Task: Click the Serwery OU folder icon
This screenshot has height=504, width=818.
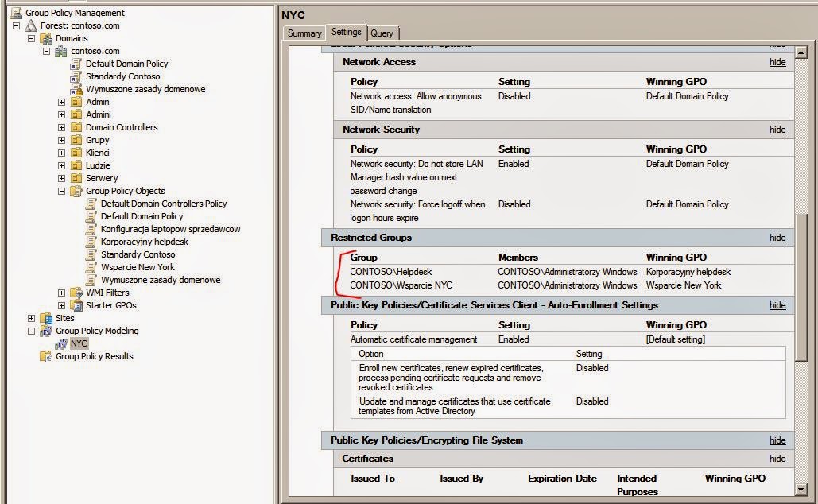Action: 76,178
